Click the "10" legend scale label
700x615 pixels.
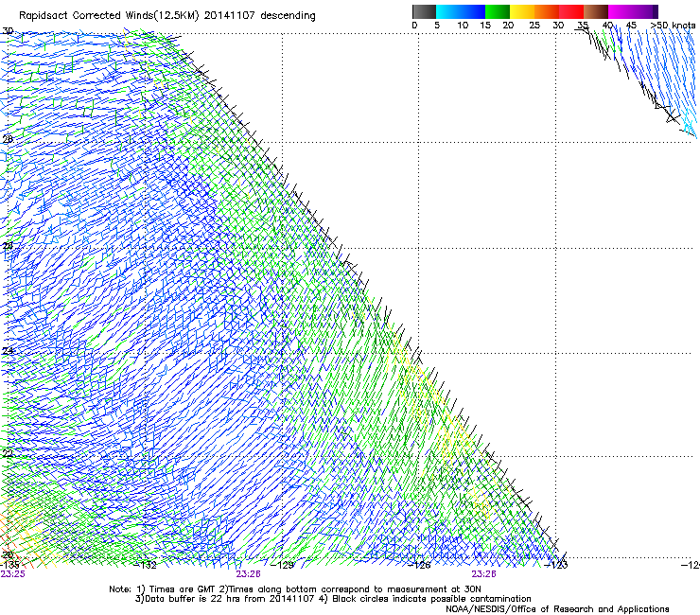(463, 26)
